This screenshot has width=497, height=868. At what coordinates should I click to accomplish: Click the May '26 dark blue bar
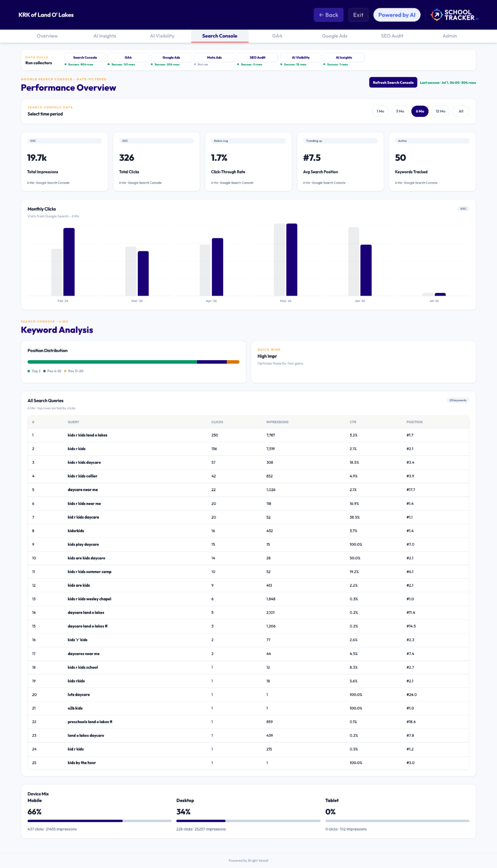click(292, 260)
